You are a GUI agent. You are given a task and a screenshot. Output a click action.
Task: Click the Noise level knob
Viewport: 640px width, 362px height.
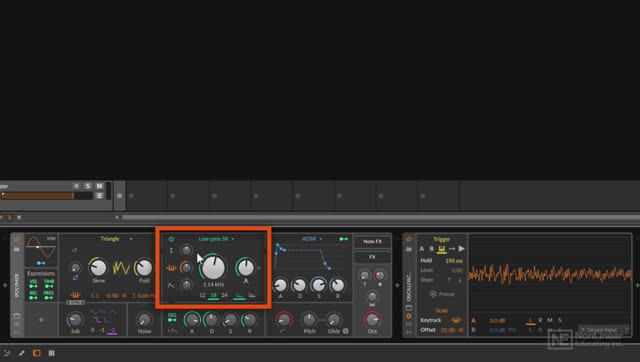pyautogui.click(x=144, y=320)
